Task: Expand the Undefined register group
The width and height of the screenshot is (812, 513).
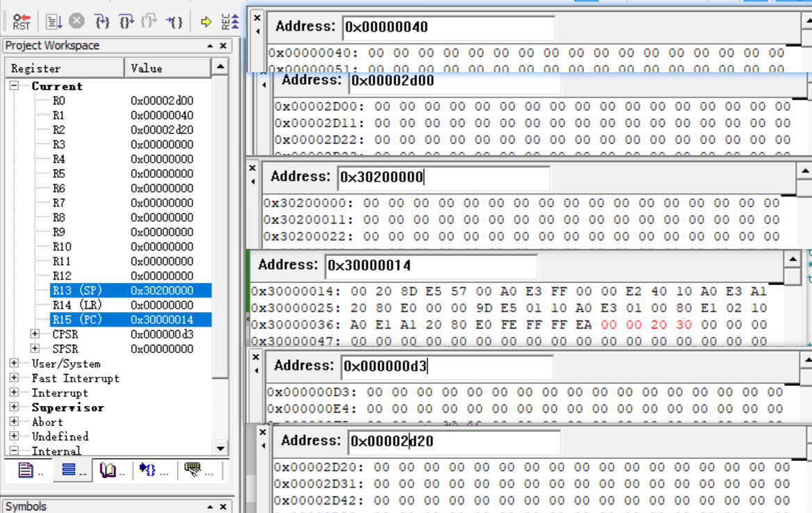Action: click(x=14, y=436)
